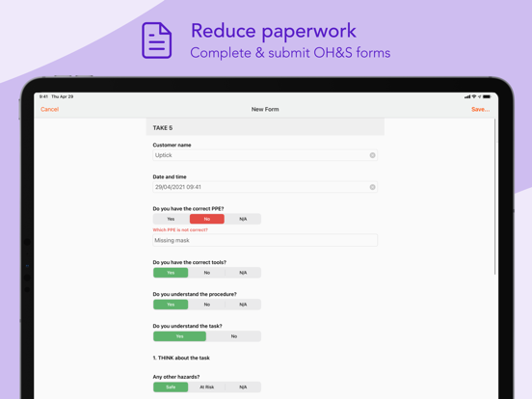Select No for correct PPE

tap(207, 219)
